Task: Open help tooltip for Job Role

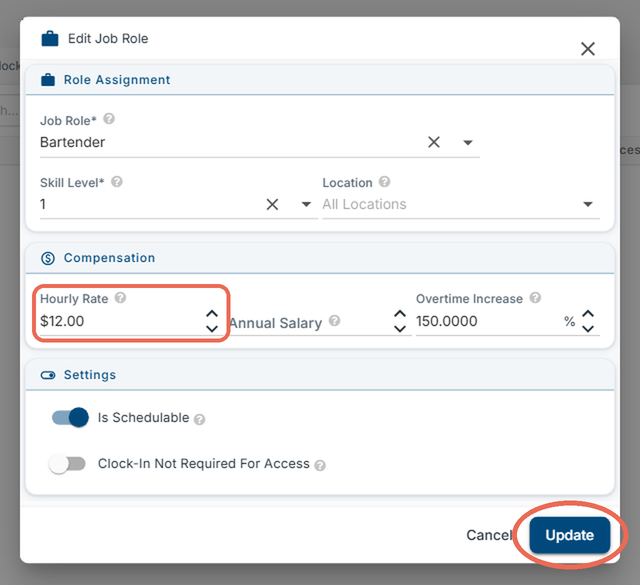Action: click(109, 119)
